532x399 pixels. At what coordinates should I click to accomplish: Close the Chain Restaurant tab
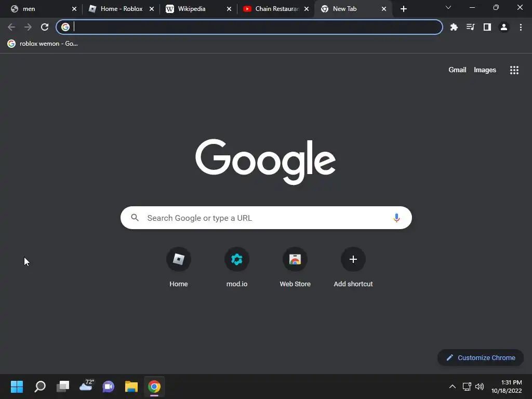click(307, 9)
